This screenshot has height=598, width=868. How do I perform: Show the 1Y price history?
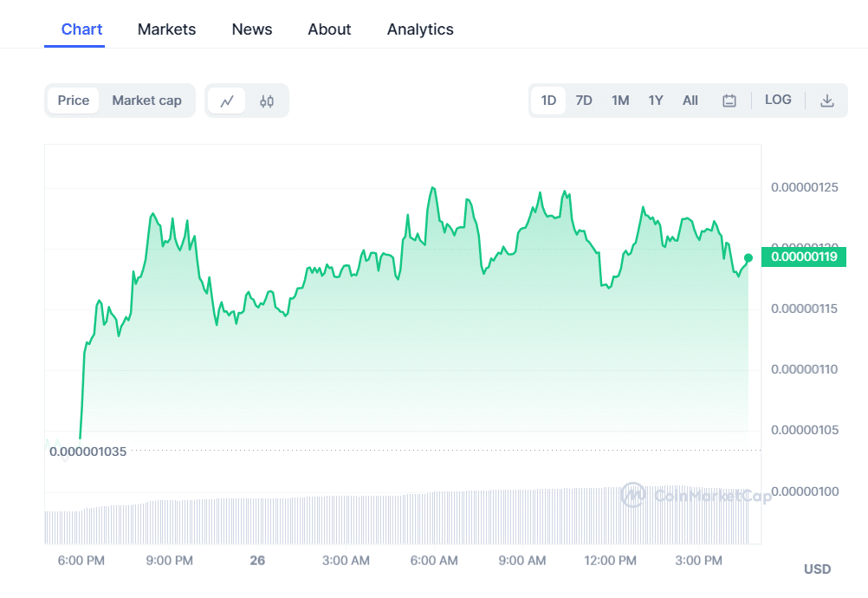(656, 101)
